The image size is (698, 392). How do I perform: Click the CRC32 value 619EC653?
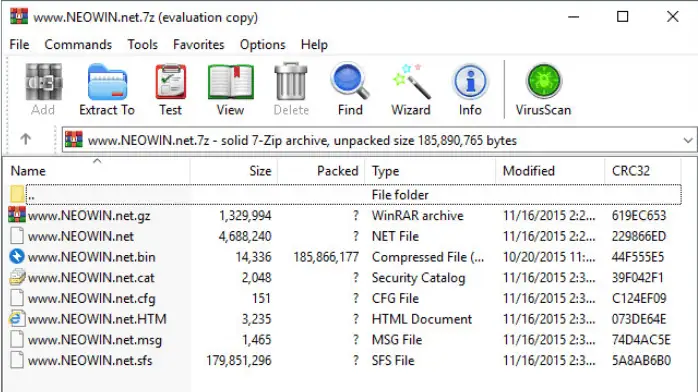pos(639,215)
